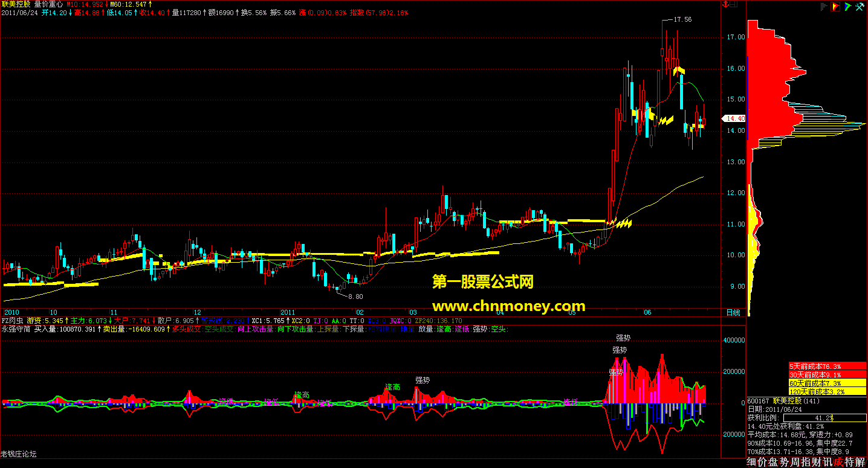Click the 卖出量:-16409.609 value

[x=134, y=329]
